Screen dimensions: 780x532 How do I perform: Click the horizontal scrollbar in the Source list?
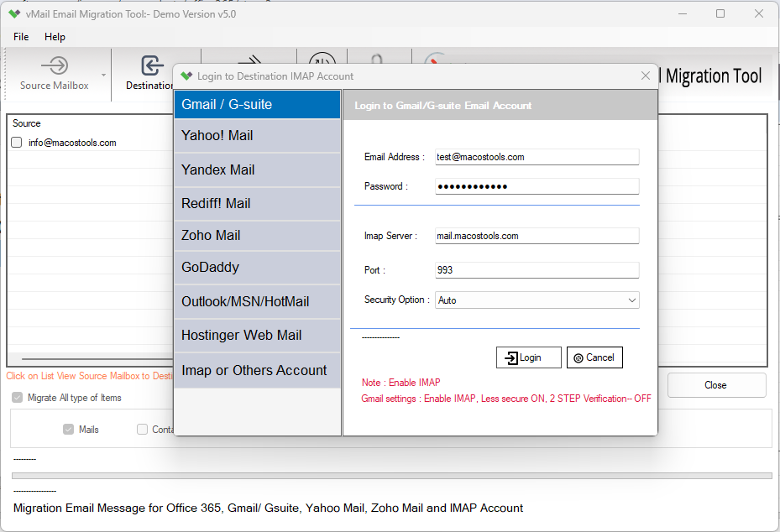[97, 358]
